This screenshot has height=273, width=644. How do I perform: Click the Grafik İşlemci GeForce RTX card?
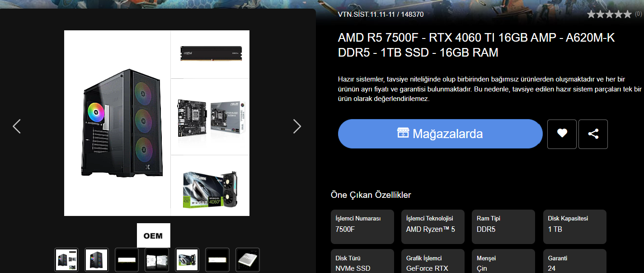coord(432,261)
